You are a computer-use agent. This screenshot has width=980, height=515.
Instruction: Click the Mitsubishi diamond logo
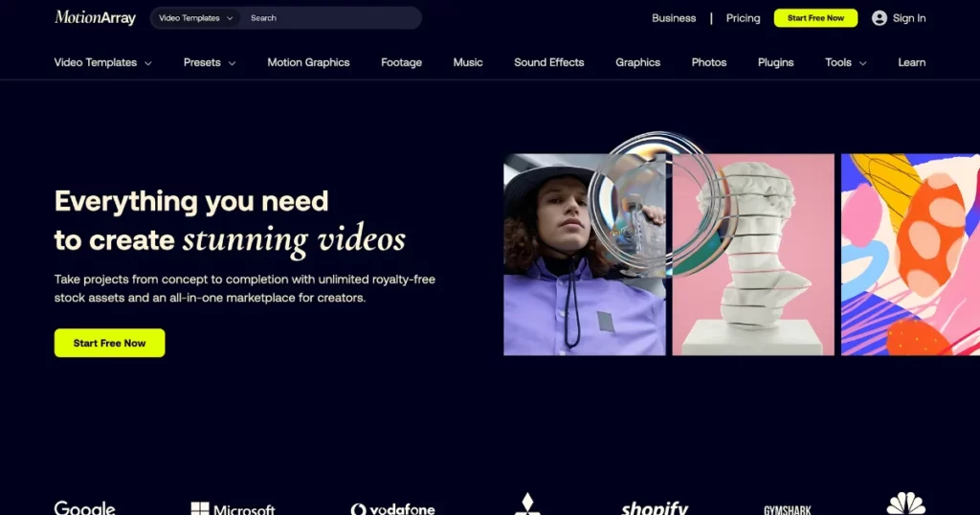527,504
